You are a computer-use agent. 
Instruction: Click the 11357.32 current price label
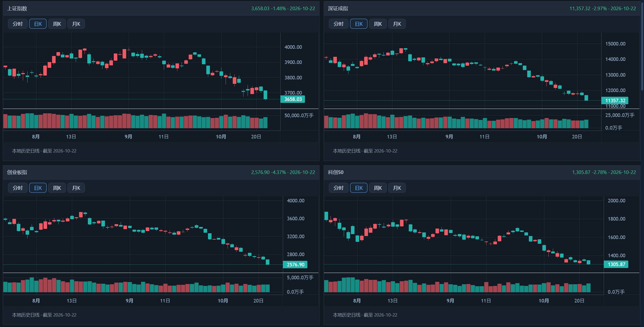point(615,101)
